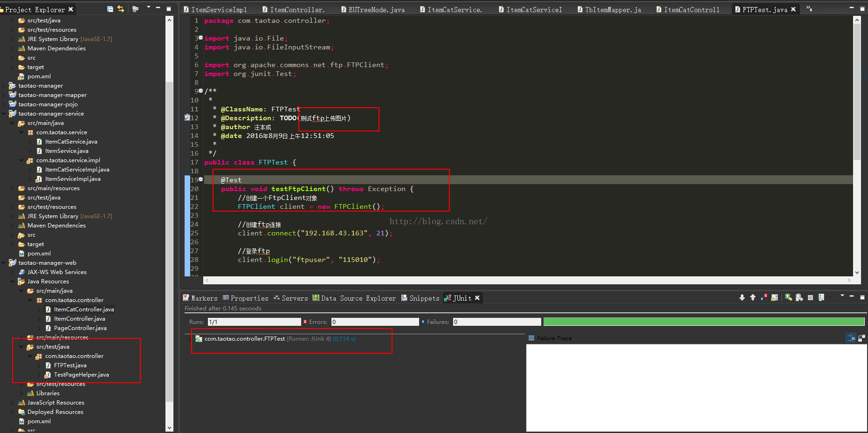Screen dimensions: 868x433
Task: Toggle fold of Javadoc comment at line 9
Action: click(201, 91)
